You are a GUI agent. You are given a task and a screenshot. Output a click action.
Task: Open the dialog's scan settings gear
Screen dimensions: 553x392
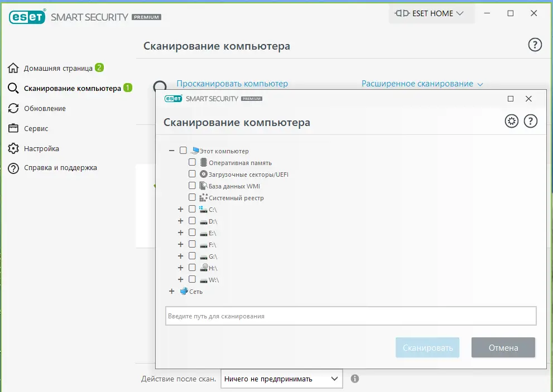(x=511, y=121)
